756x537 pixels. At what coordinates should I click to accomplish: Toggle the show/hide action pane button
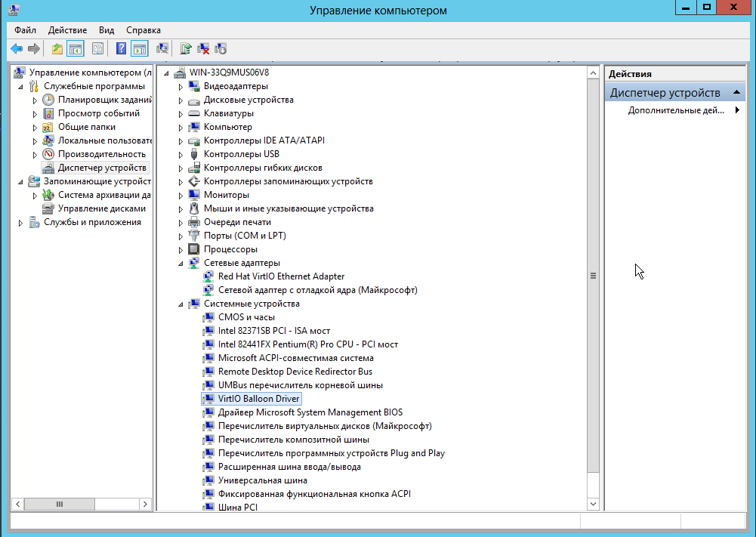pos(139,49)
